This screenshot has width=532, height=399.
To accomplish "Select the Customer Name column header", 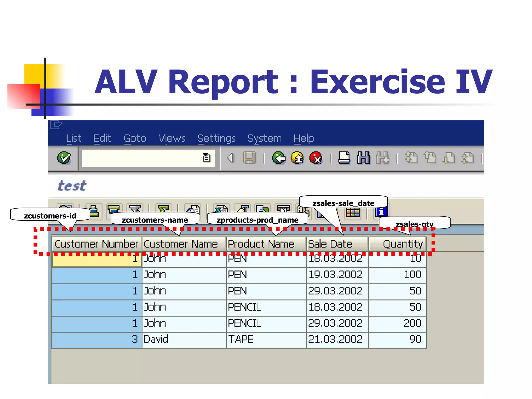I will pyautogui.click(x=184, y=244).
